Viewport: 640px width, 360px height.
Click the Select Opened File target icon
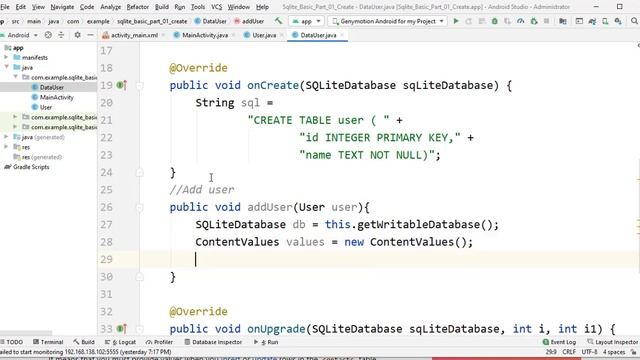pos(48,35)
